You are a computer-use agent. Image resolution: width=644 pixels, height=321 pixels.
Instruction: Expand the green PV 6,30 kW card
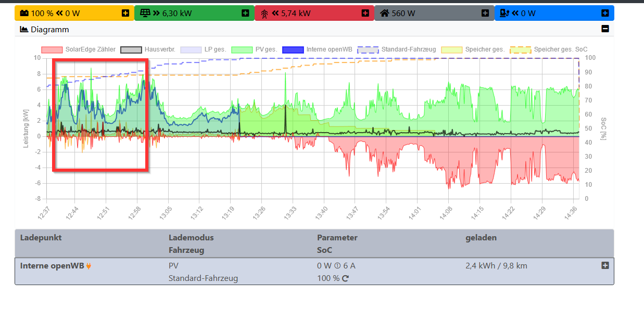coord(245,13)
